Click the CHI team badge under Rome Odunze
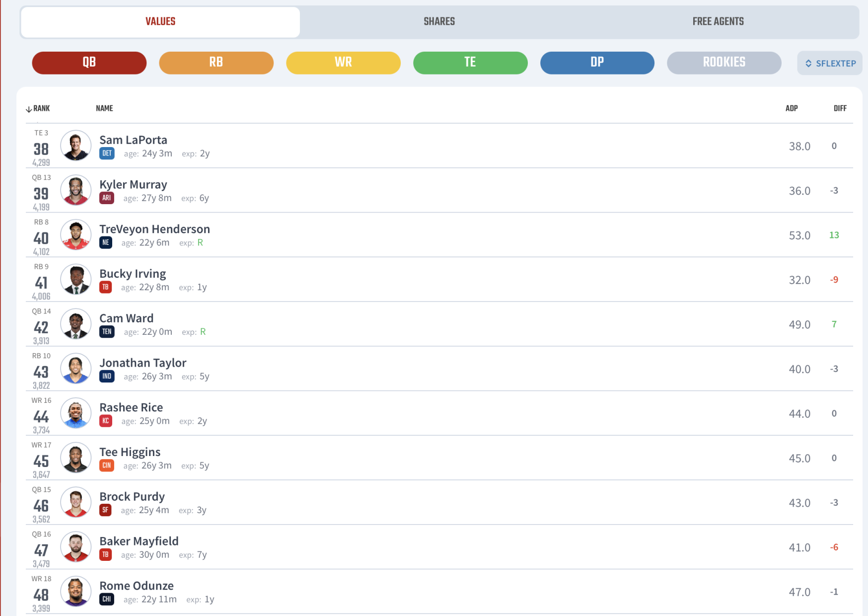 coord(107,599)
